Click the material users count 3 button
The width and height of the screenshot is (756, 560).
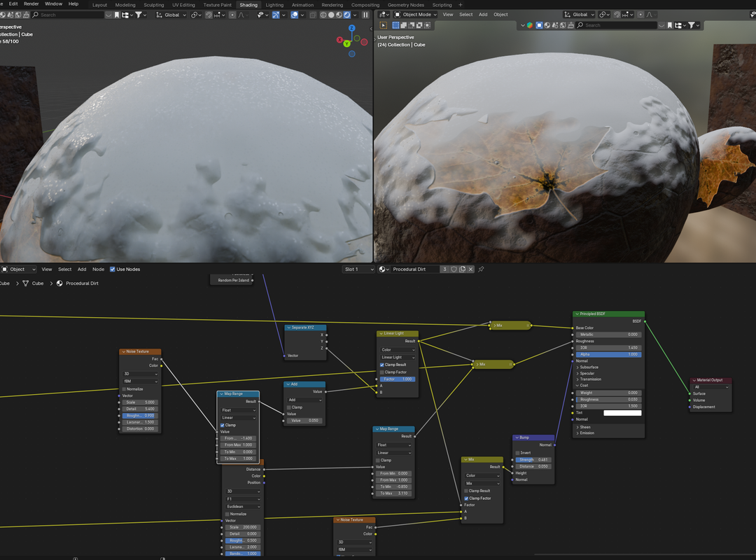444,269
